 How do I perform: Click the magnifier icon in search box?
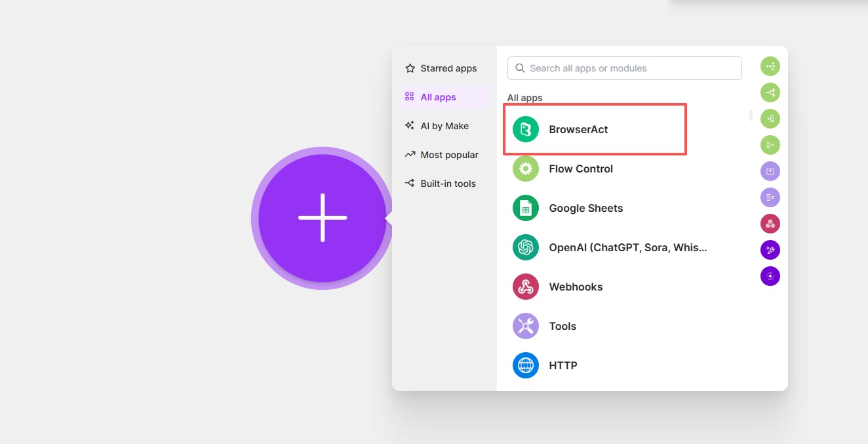click(x=520, y=68)
